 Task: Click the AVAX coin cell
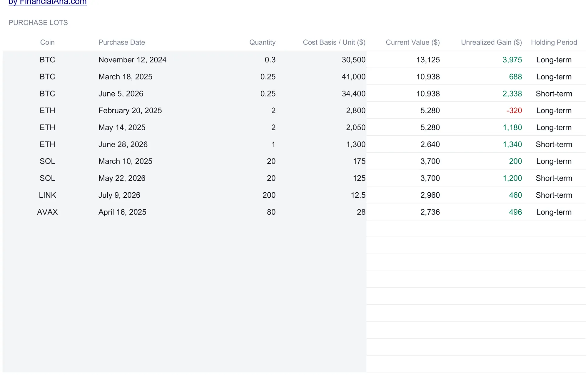click(47, 212)
